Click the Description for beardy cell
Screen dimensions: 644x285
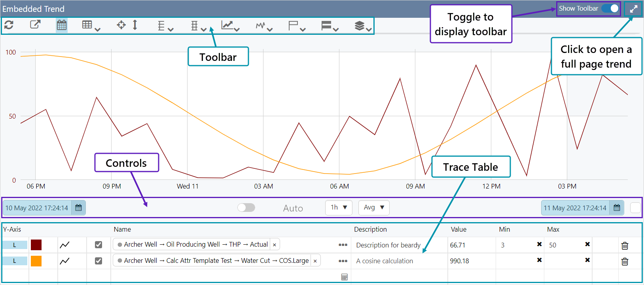[x=388, y=245]
